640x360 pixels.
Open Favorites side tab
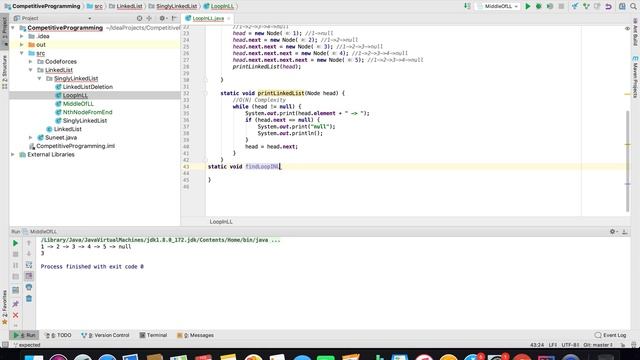click(4, 307)
